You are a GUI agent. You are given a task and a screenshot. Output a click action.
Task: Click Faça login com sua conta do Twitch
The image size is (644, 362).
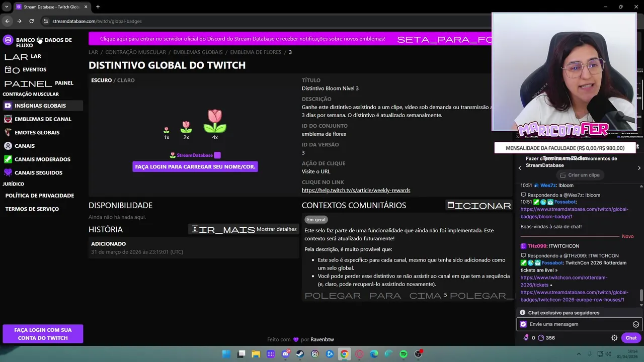(x=43, y=334)
